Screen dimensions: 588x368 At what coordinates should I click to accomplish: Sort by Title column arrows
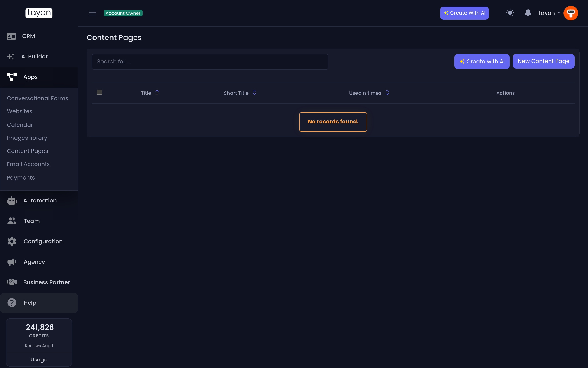[157, 93]
